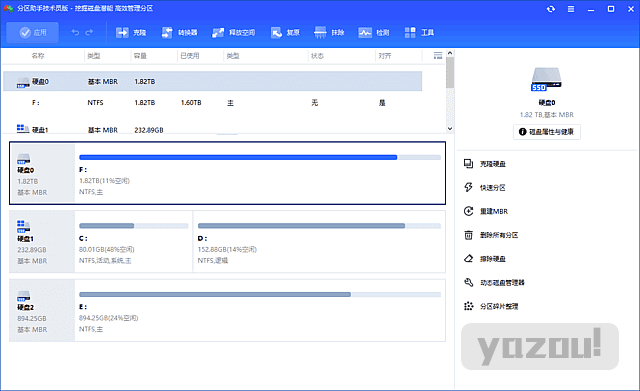Sort by the 容量 column header
The width and height of the screenshot is (640, 391).
coord(140,56)
